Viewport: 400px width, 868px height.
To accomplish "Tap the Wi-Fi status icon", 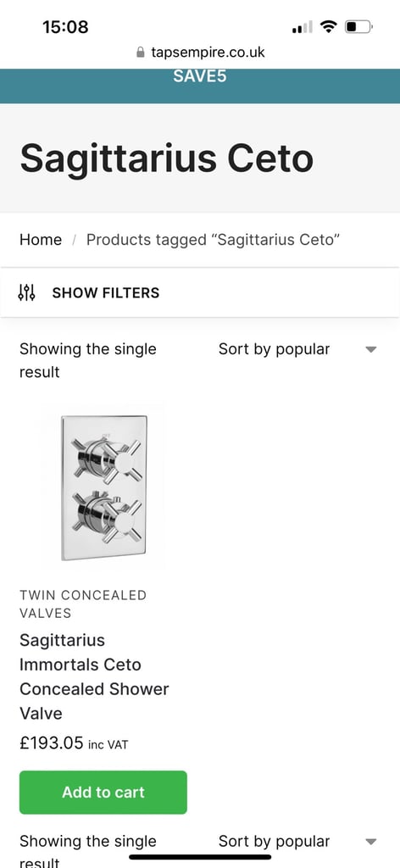I will pyautogui.click(x=329, y=26).
